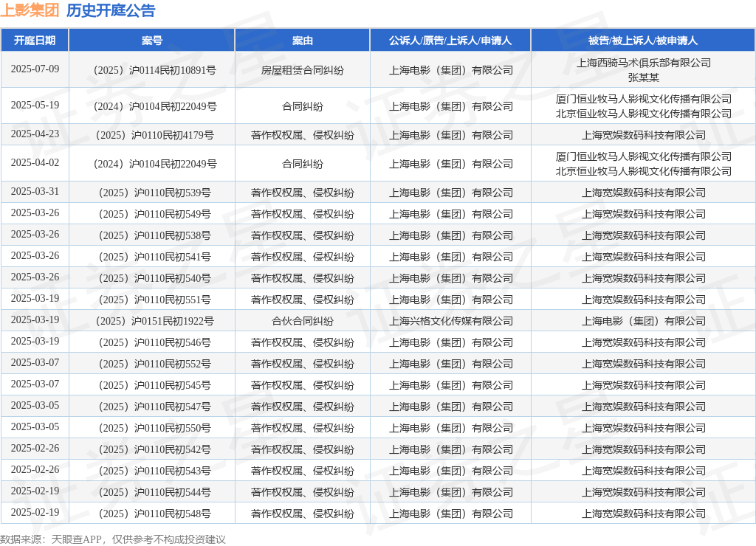Click case number 沪0110民初552号

click(x=173, y=364)
